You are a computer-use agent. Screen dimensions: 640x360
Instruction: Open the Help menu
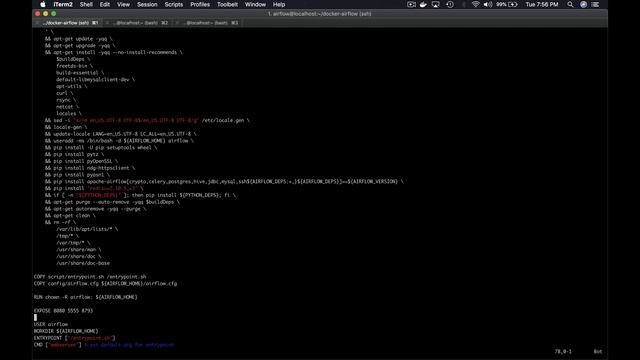(279, 4)
